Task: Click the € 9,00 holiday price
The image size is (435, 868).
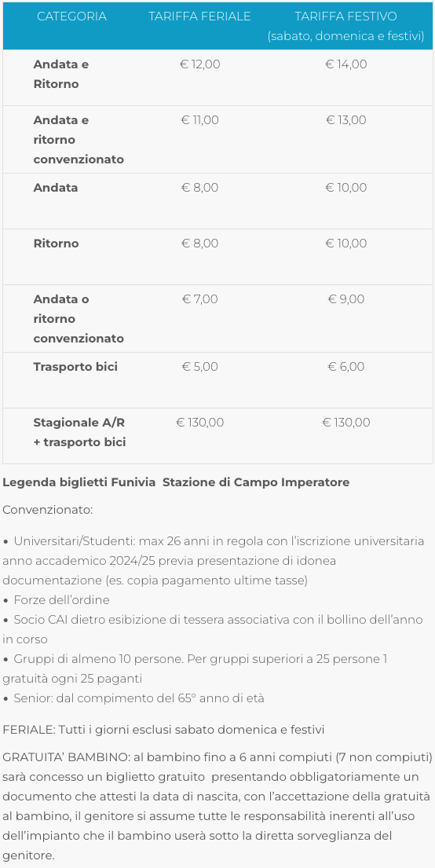Action: (345, 299)
